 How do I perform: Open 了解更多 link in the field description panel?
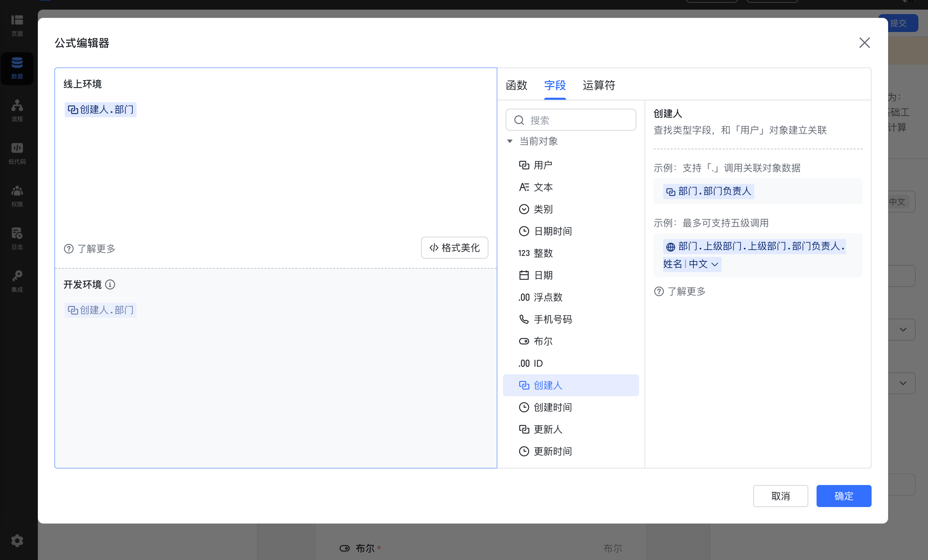point(680,291)
